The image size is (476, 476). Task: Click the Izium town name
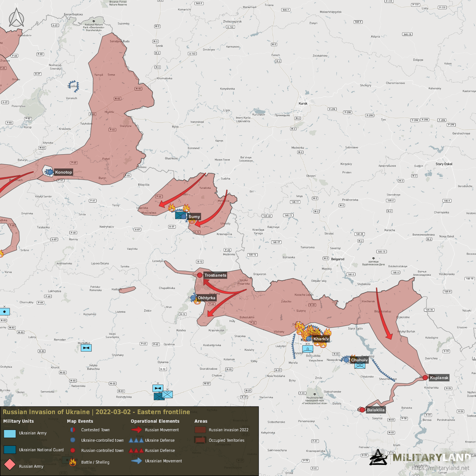pos(397,445)
